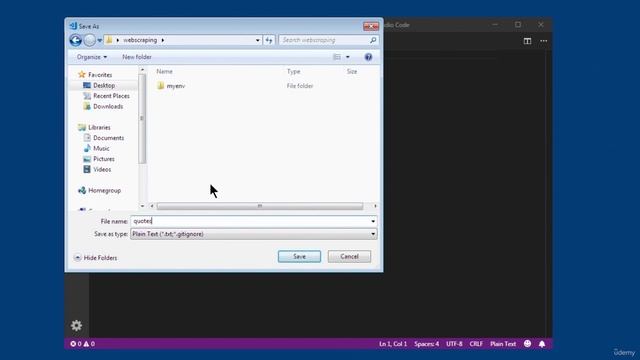Select Favorites in navigation pane
Image resolution: width=640 pixels, height=360 pixels.
click(x=100, y=75)
